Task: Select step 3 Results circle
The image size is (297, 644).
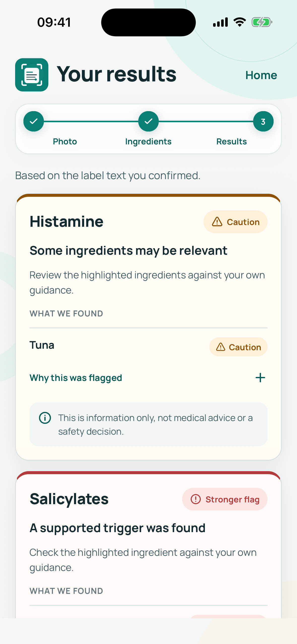Action: tap(263, 121)
